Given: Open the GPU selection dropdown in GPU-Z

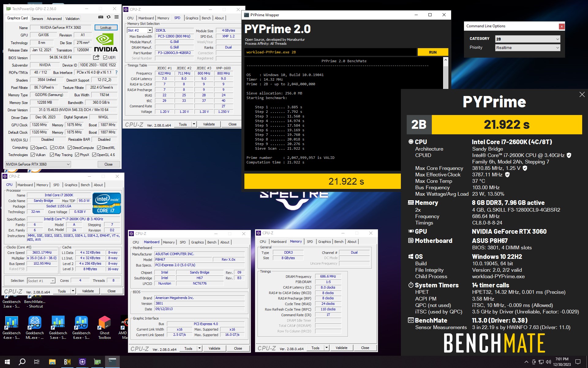Looking at the screenshot, I should click(x=38, y=164).
